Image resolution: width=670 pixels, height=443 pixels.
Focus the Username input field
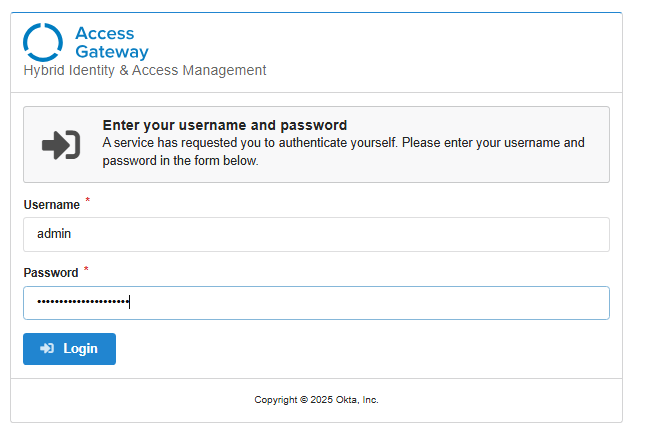point(316,235)
